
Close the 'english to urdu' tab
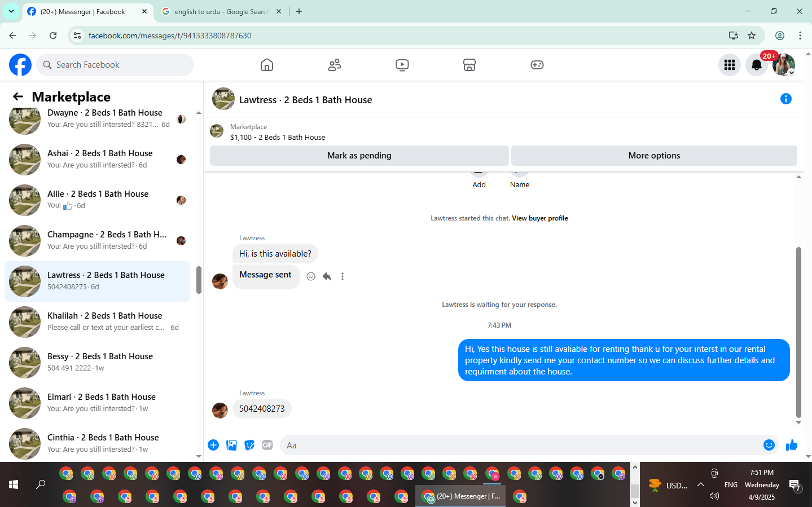tap(279, 11)
